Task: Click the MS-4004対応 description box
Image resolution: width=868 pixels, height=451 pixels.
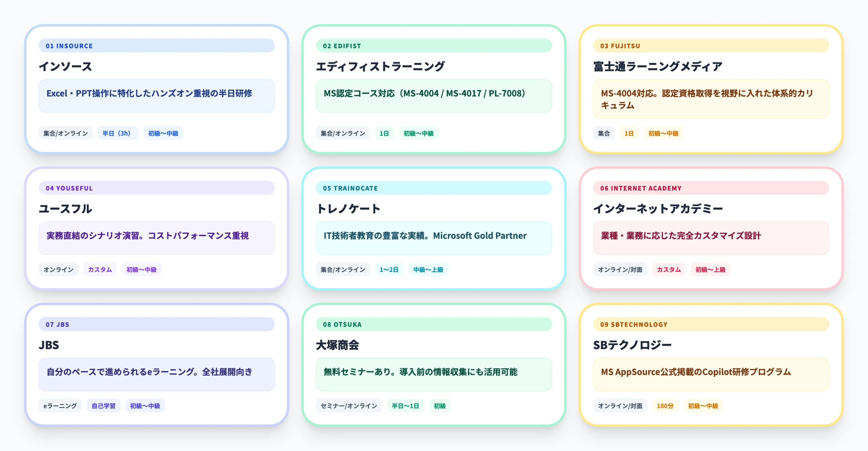Action: pyautogui.click(x=711, y=99)
